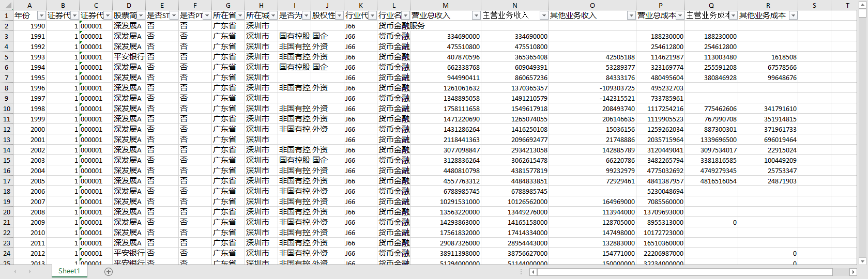
Task: Expand the 营业总成本 filter dropdown
Action: click(x=680, y=16)
